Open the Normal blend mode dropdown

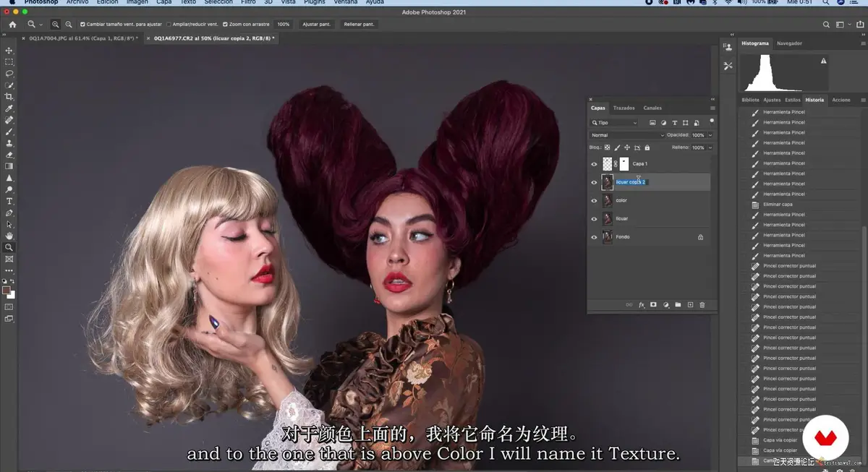pos(627,135)
